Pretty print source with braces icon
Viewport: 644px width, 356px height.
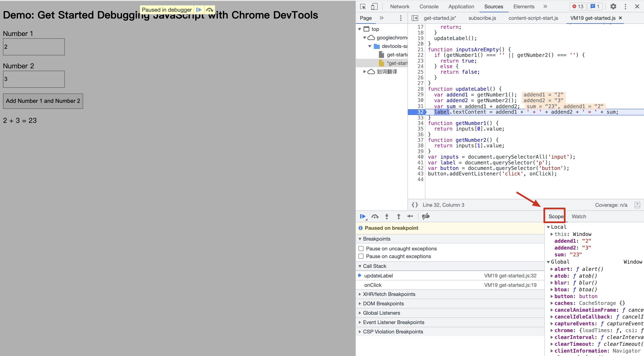click(x=415, y=205)
